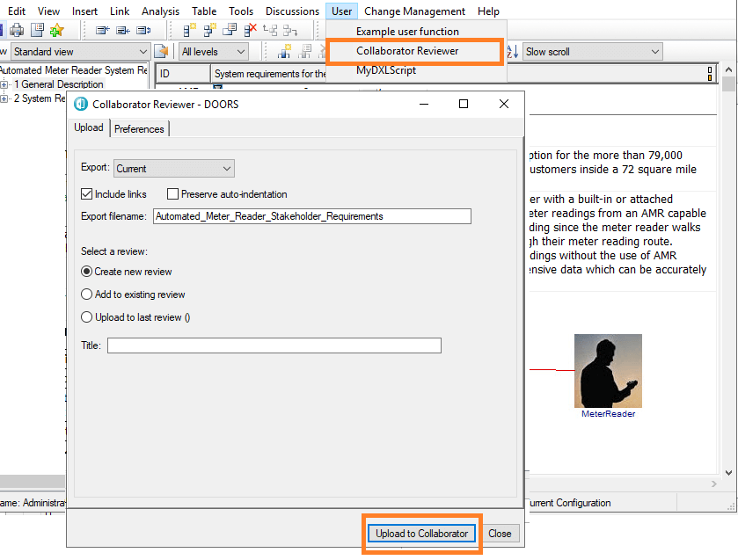Click the yellow star icon in toolbar

tap(57, 30)
